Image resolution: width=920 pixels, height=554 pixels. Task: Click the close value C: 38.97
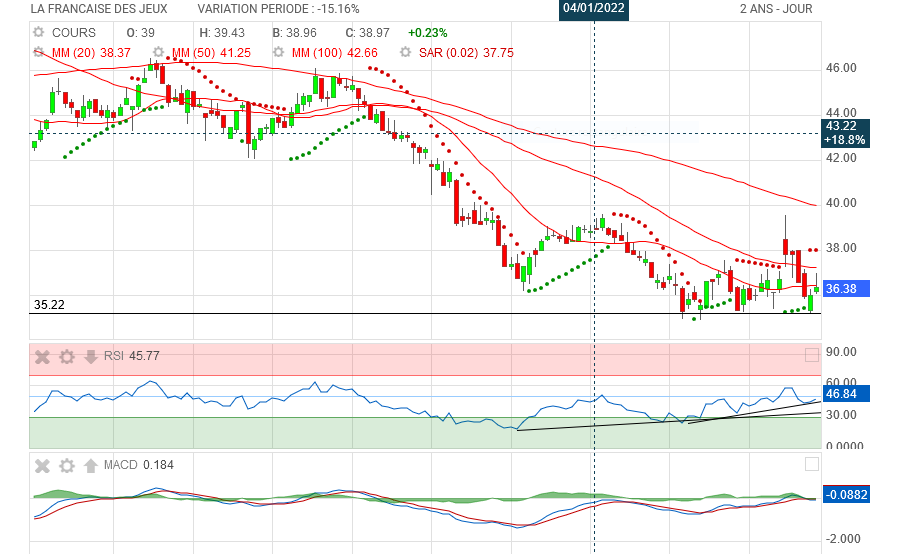[x=367, y=33]
